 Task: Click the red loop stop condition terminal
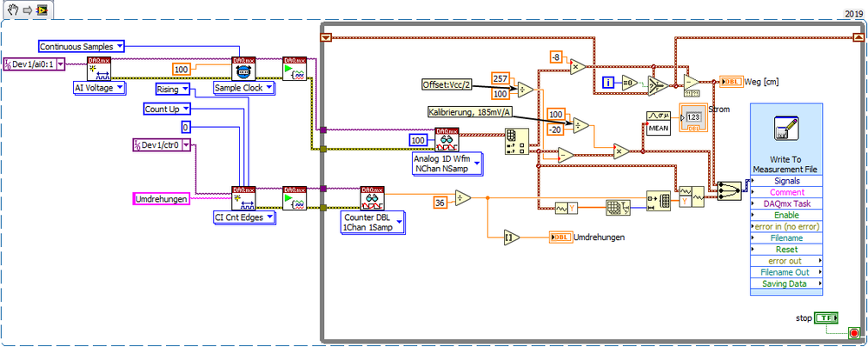click(854, 333)
